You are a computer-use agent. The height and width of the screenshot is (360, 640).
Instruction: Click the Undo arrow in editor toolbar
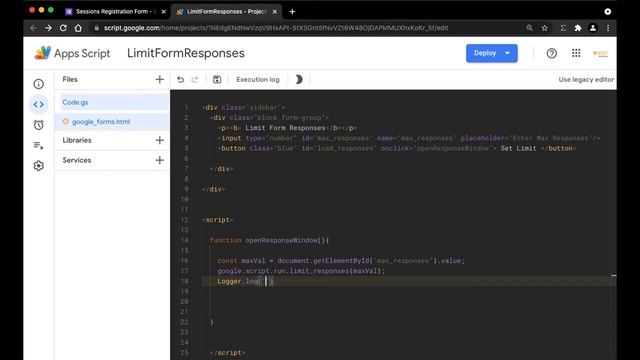click(180, 80)
